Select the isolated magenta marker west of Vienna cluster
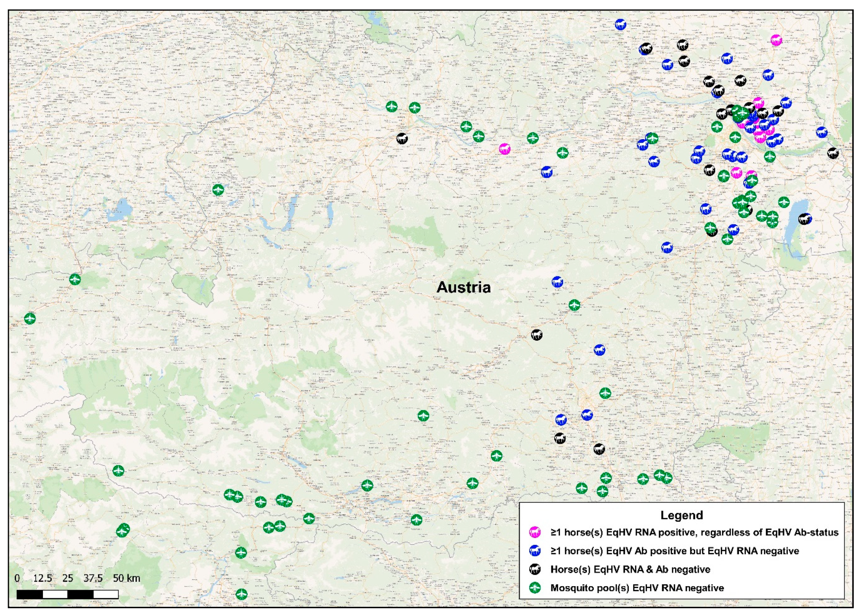This screenshot has height=616, width=862. pos(504,149)
